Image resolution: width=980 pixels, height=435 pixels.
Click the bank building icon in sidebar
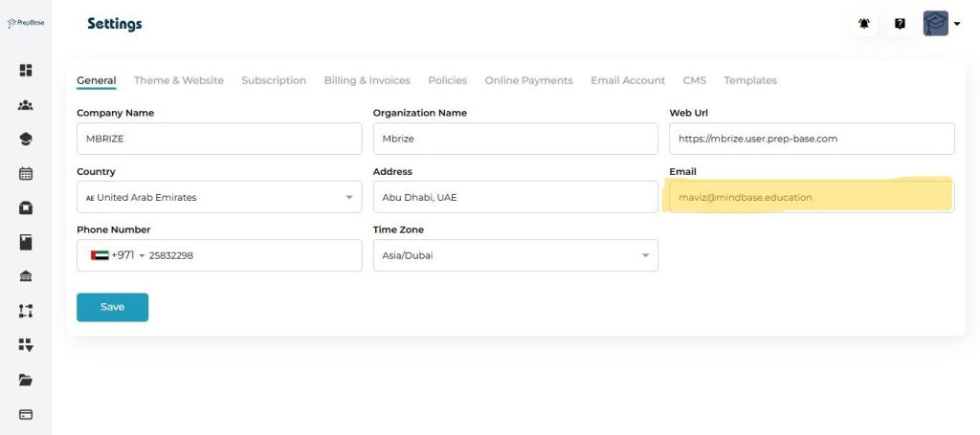coord(26,276)
